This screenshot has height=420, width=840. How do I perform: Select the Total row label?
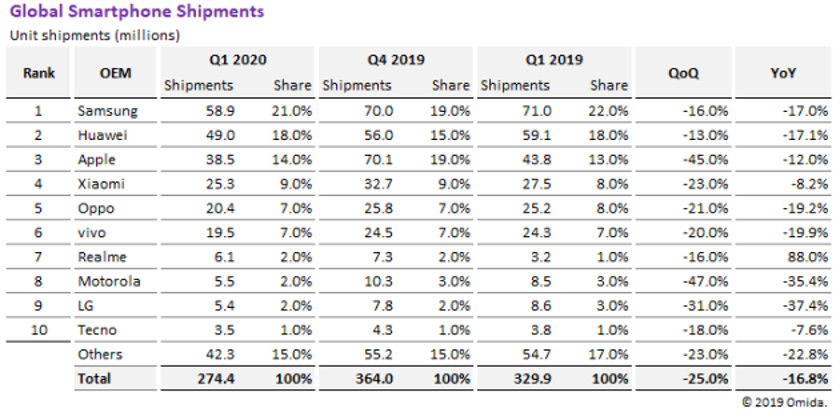coord(95,378)
